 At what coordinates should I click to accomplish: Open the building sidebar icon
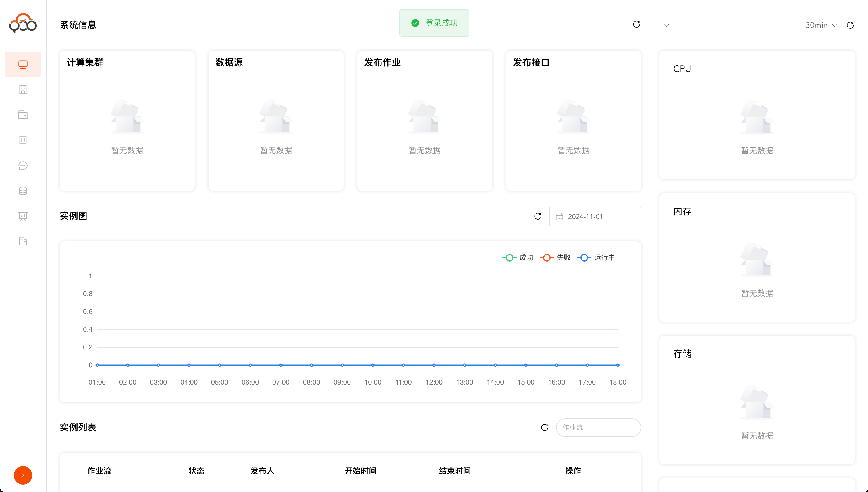[23, 90]
